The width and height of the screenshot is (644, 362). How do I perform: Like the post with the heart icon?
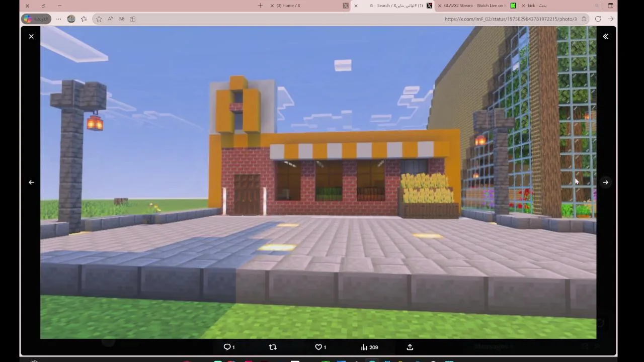[x=318, y=347]
